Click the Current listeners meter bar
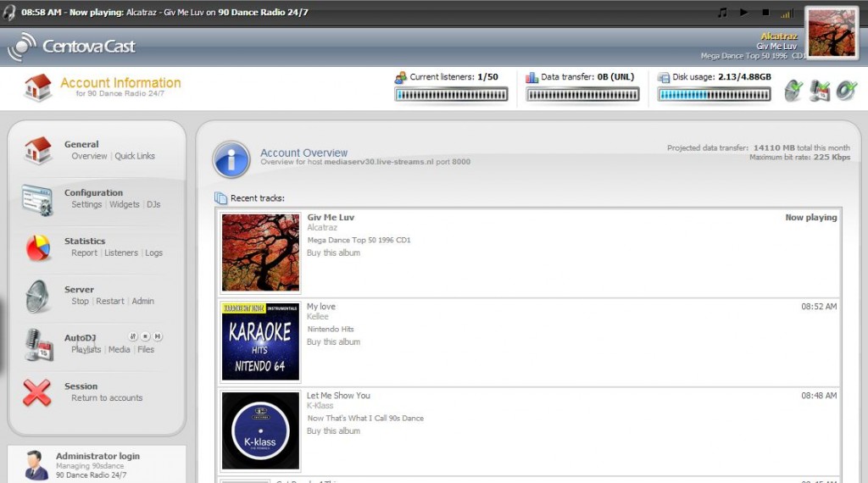This screenshot has height=483, width=868. tap(451, 95)
